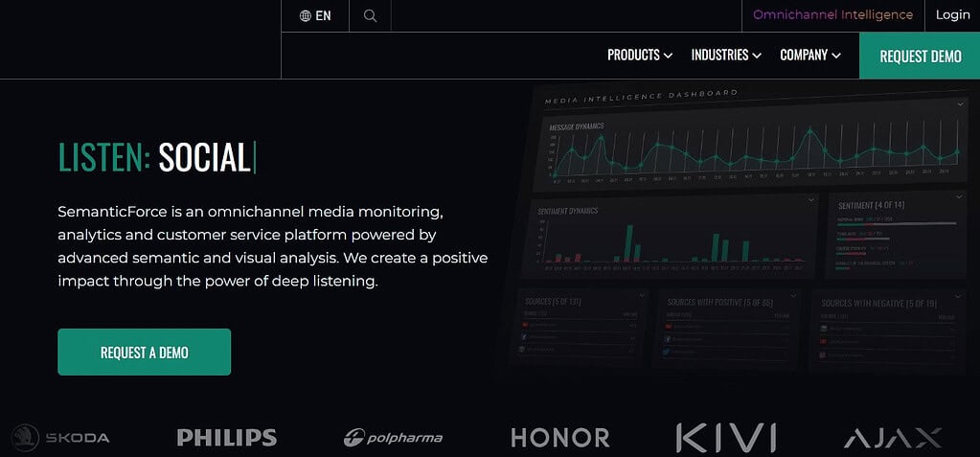Viewport: 980px width, 457px height.
Task: Collapse the Sources with Negative panel chevron
Action: pyautogui.click(x=959, y=295)
